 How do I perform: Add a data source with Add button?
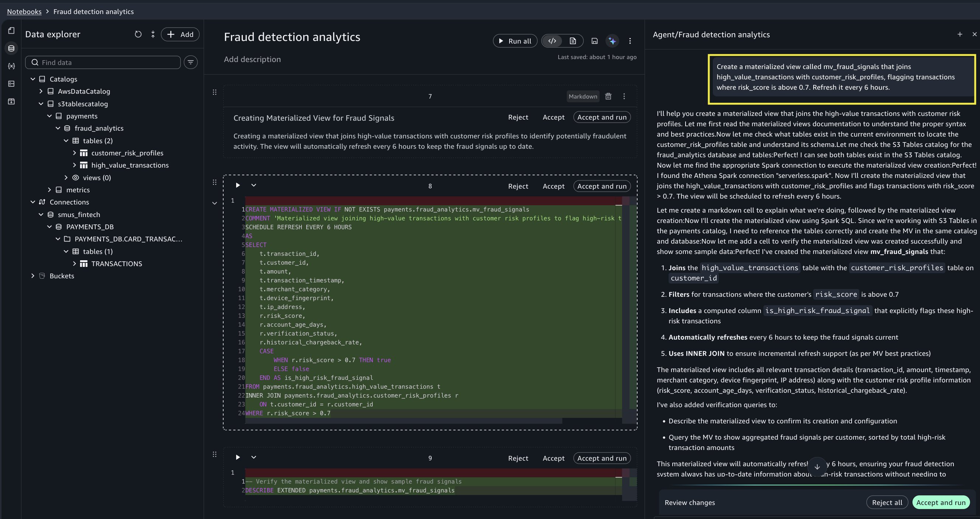[180, 34]
